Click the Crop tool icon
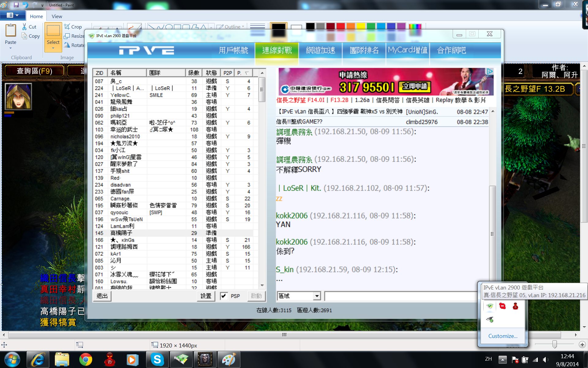The width and height of the screenshot is (588, 368). pyautogui.click(x=67, y=27)
